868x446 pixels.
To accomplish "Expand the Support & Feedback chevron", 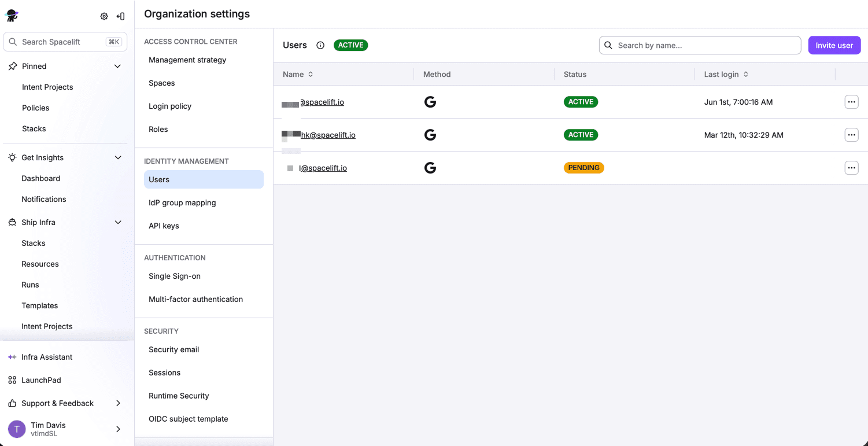I will 118,403.
